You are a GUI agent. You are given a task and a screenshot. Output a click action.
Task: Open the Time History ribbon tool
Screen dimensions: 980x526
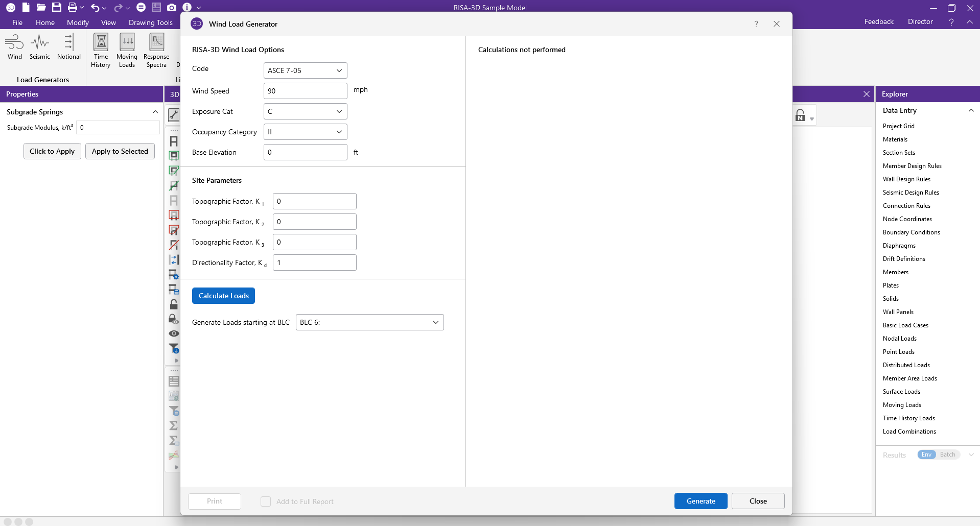click(101, 50)
